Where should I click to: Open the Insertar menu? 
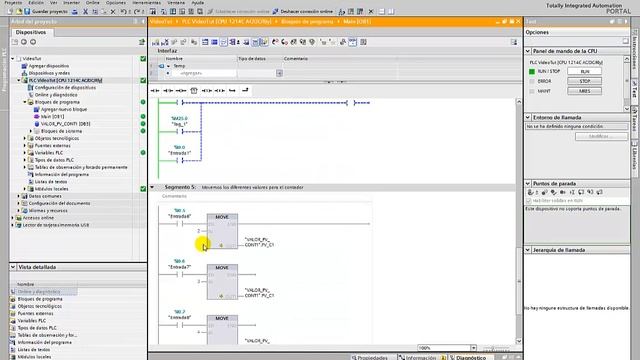point(71,2)
